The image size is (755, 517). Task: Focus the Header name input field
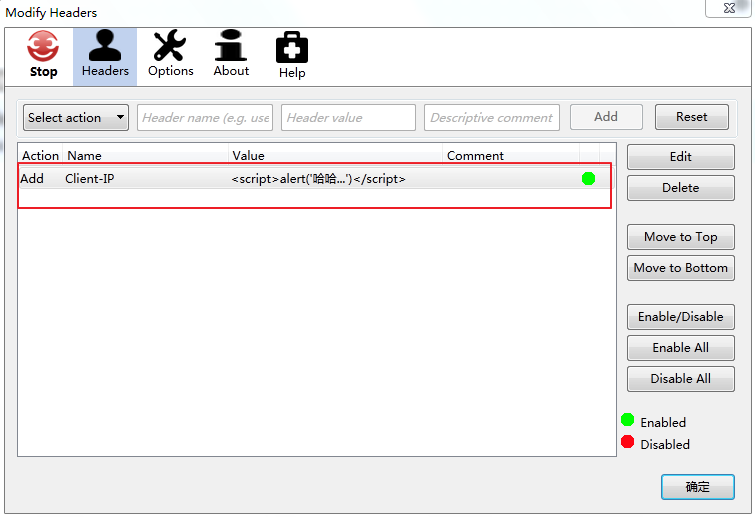point(205,117)
